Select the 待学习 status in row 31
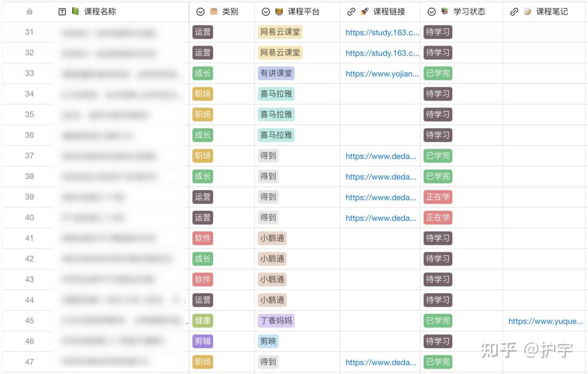 coord(438,32)
